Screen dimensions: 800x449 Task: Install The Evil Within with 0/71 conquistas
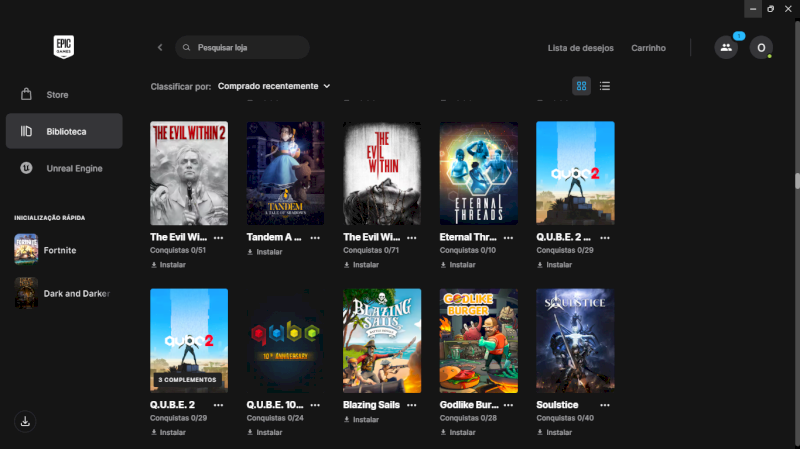point(361,265)
